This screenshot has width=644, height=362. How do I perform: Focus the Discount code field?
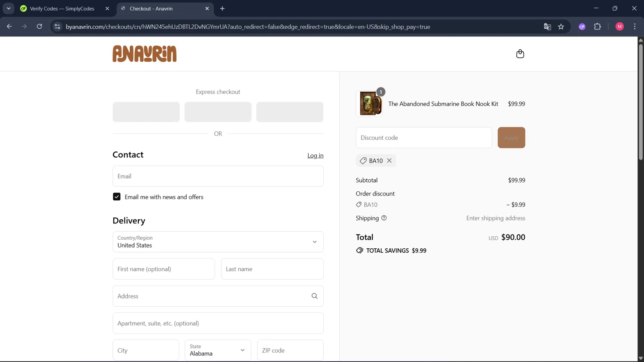coord(424,138)
